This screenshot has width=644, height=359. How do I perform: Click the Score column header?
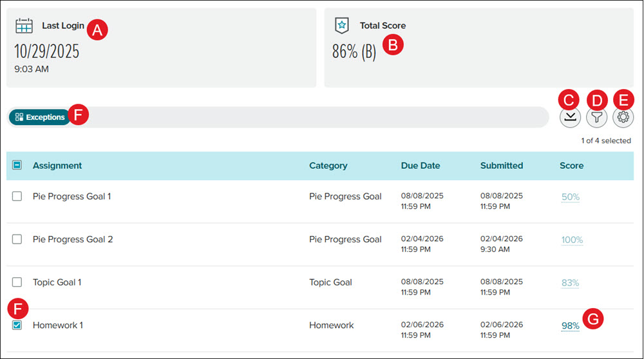(x=571, y=166)
